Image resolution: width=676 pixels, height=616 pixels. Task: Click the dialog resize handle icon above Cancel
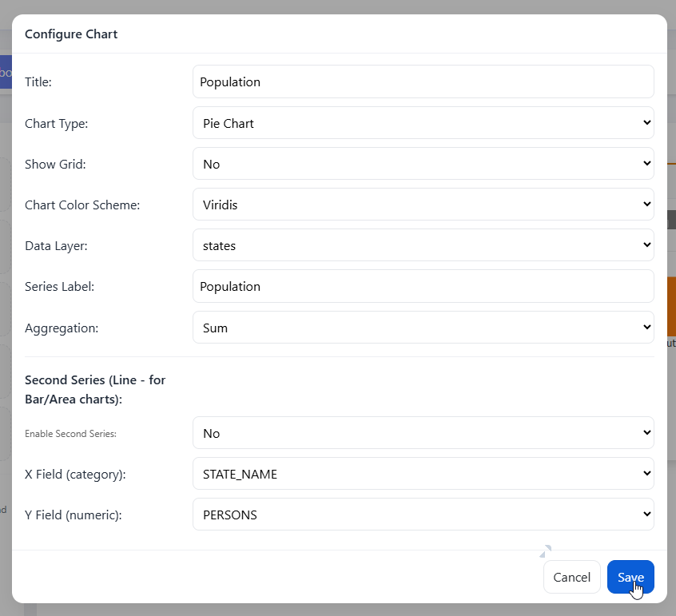coord(545,550)
